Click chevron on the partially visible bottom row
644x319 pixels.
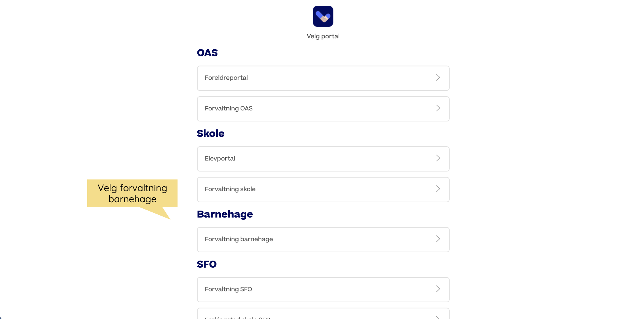[x=438, y=317]
